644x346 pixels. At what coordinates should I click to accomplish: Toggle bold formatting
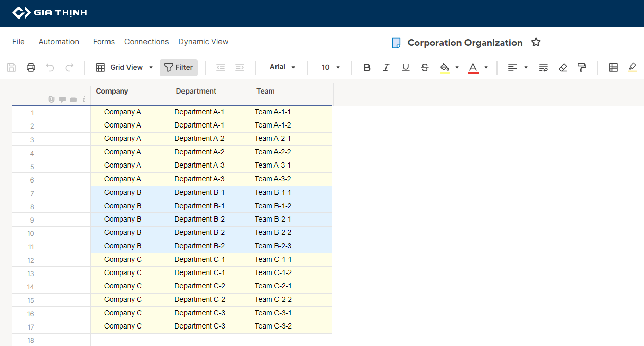(x=367, y=67)
